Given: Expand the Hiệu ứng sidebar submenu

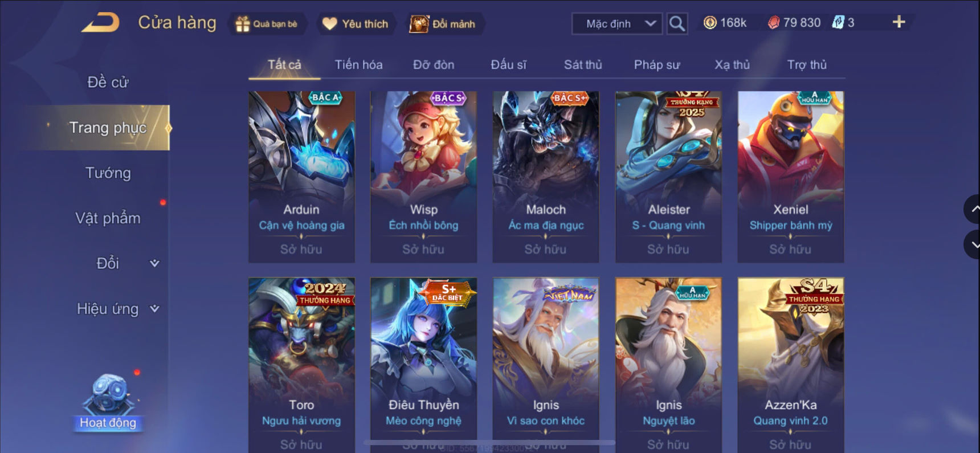Looking at the screenshot, I should 154,309.
